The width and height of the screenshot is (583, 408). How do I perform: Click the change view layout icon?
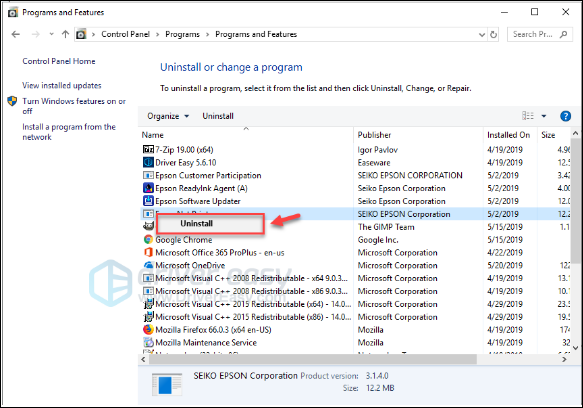[528, 116]
